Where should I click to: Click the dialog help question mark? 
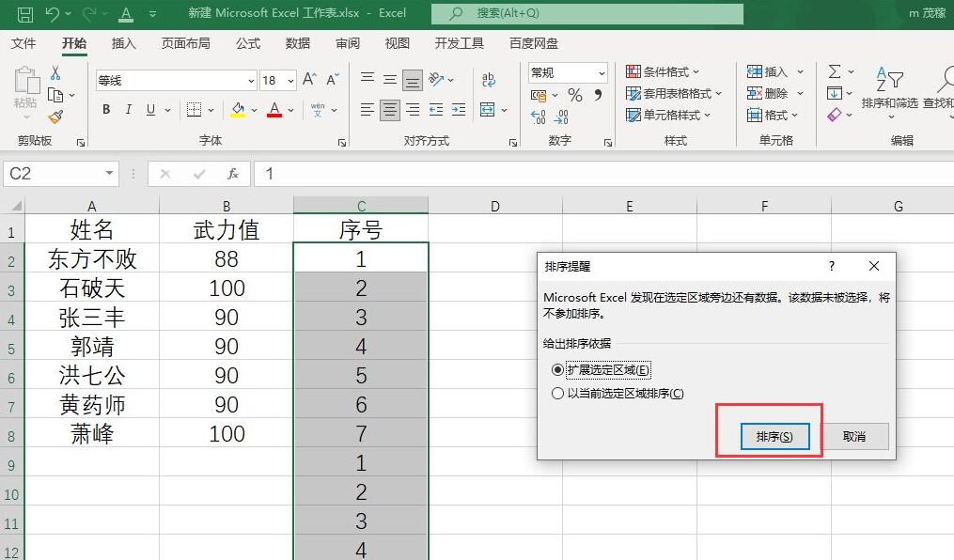(x=832, y=266)
